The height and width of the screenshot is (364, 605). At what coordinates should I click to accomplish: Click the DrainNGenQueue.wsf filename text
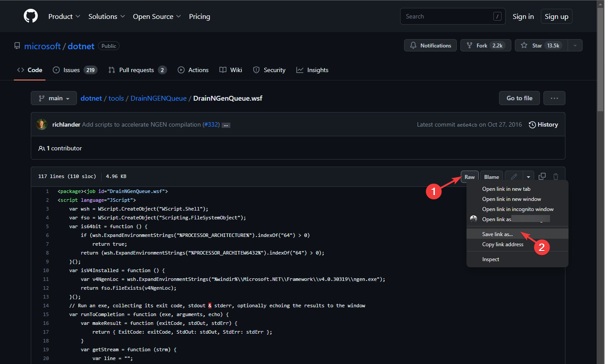pyautogui.click(x=228, y=98)
